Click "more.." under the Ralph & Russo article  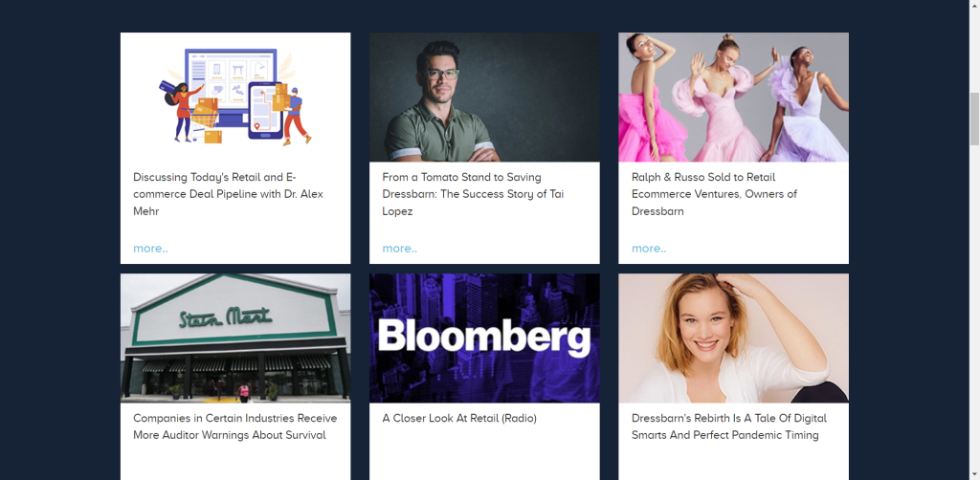click(649, 249)
